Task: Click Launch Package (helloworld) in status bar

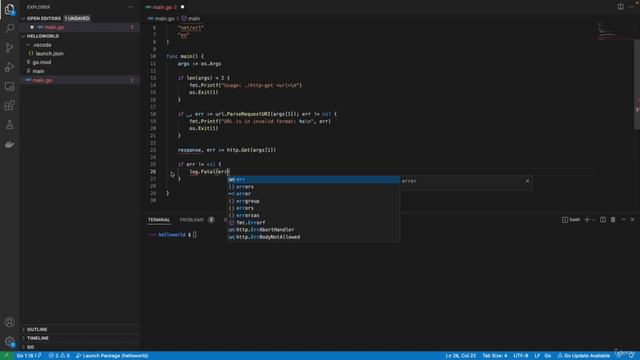Action: click(x=112, y=356)
